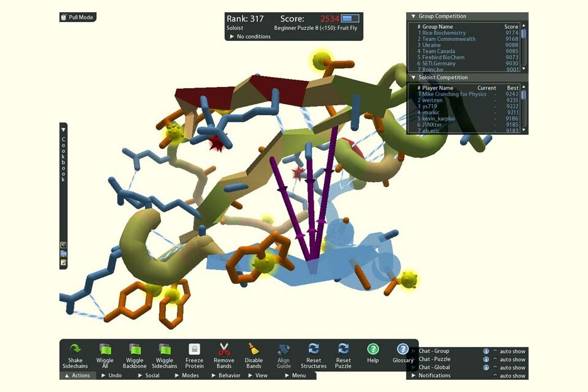Click Soloist Competition scrollbar down arrow
Viewport: 588px width, 392px height.
(524, 130)
